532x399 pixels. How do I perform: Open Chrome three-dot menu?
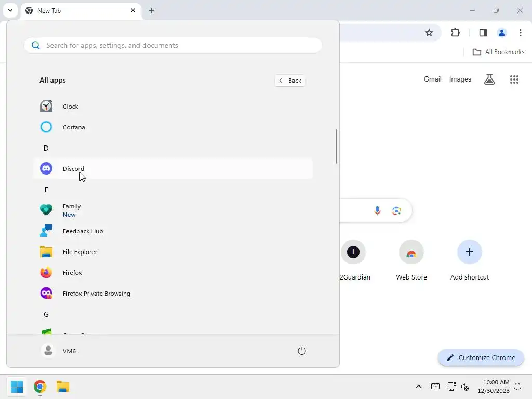[520, 33]
